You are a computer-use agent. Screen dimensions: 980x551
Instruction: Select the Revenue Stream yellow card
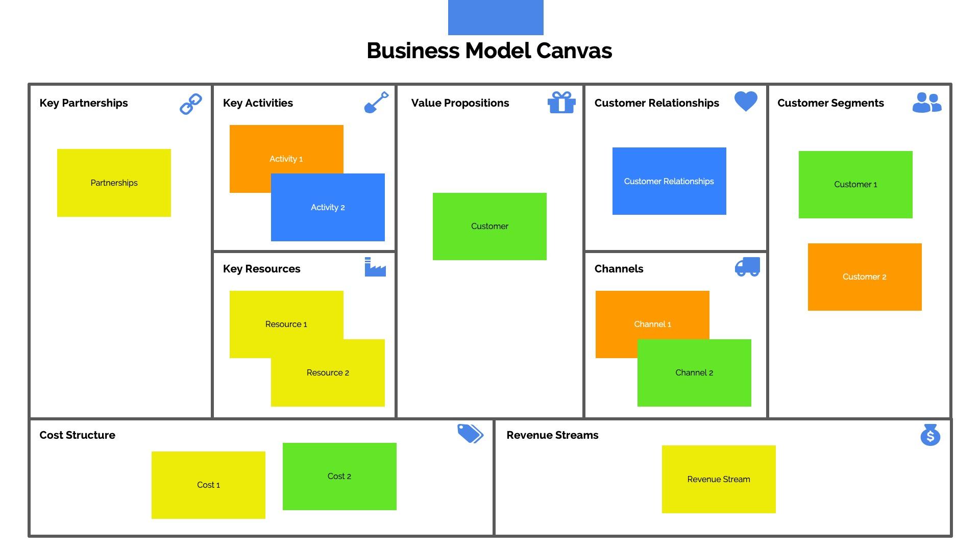718,479
